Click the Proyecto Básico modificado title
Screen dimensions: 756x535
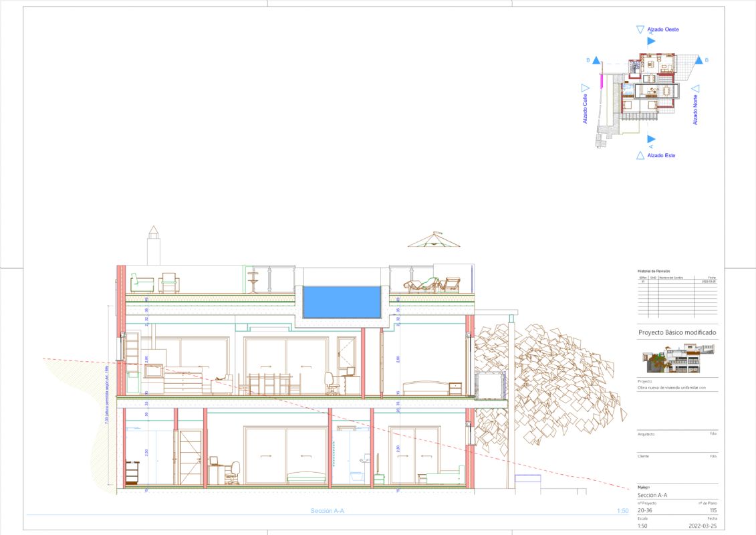pos(676,332)
